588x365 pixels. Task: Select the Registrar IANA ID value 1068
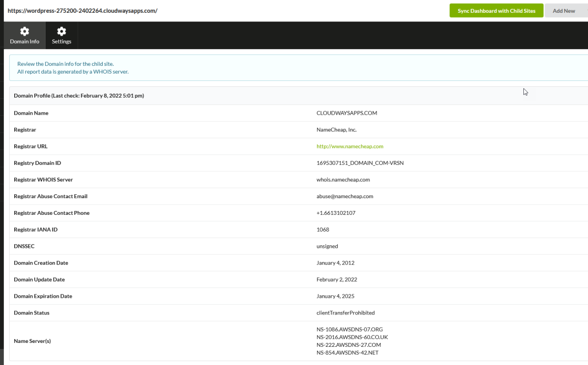click(323, 230)
